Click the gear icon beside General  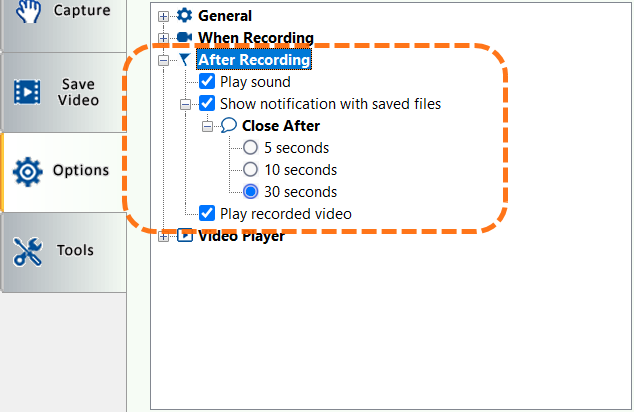tap(184, 16)
